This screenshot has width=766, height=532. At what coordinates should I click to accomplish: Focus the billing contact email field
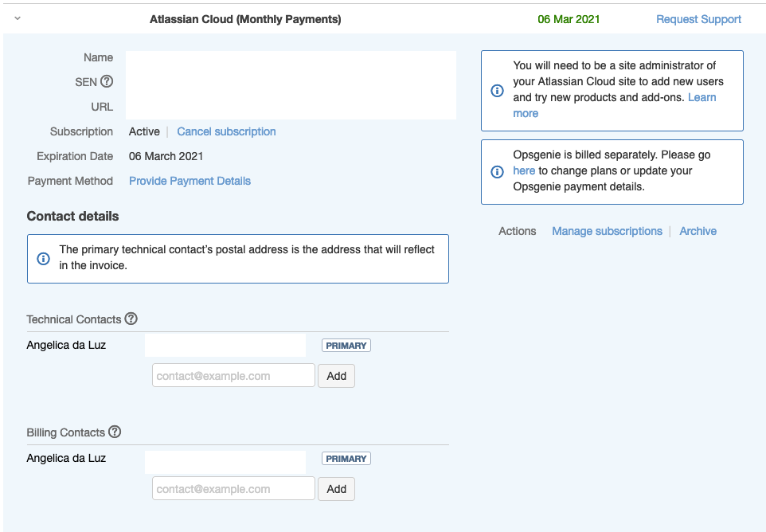[233, 488]
